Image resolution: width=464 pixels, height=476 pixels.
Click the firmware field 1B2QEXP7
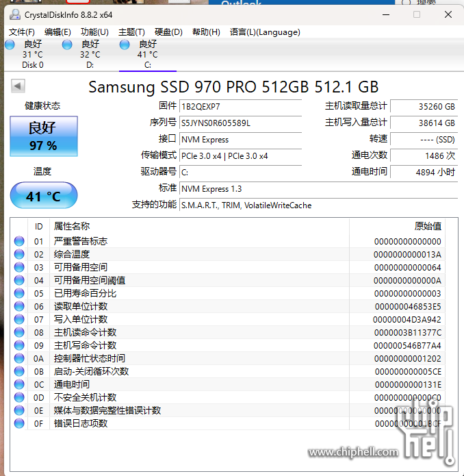pyautogui.click(x=240, y=107)
